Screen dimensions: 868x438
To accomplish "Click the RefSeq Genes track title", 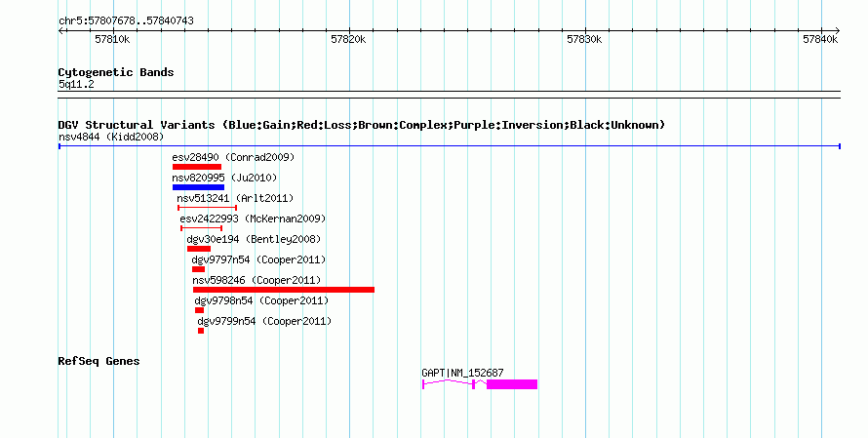I will pos(99,361).
